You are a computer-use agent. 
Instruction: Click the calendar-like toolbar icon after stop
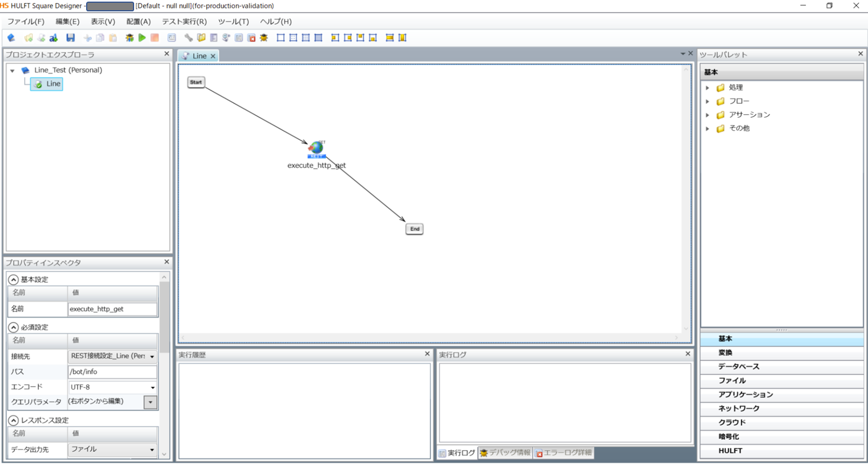(172, 38)
